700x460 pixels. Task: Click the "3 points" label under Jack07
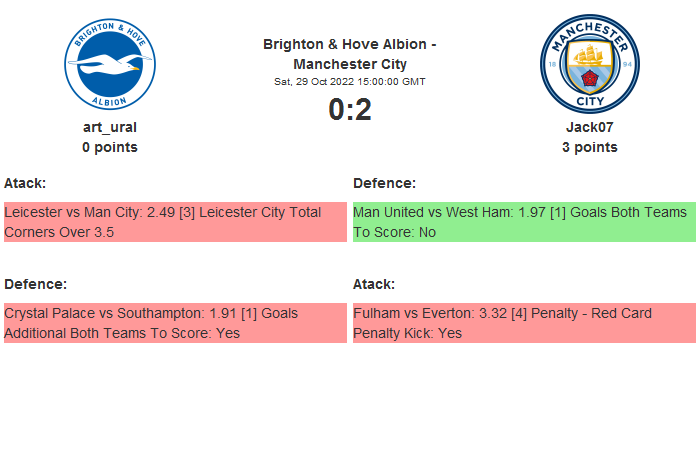click(589, 147)
